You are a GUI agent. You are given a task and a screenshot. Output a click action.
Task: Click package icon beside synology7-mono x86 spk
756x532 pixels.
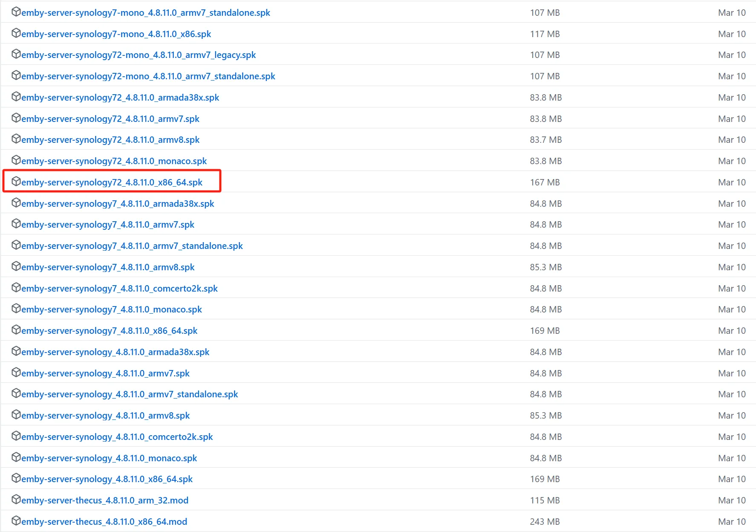(x=16, y=33)
